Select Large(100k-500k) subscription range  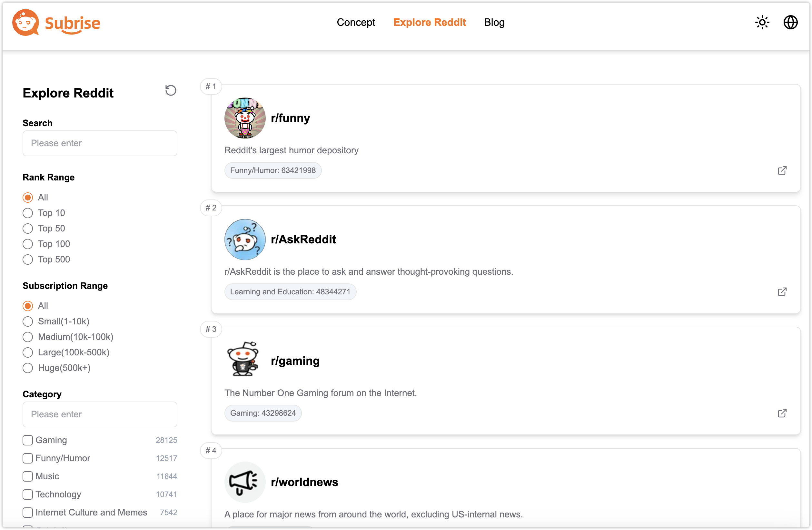tap(28, 352)
